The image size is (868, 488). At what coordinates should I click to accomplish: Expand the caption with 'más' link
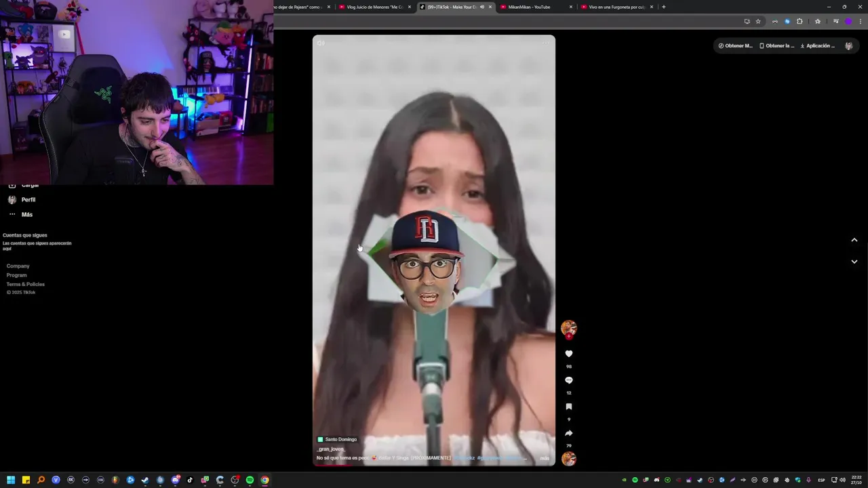(545, 458)
